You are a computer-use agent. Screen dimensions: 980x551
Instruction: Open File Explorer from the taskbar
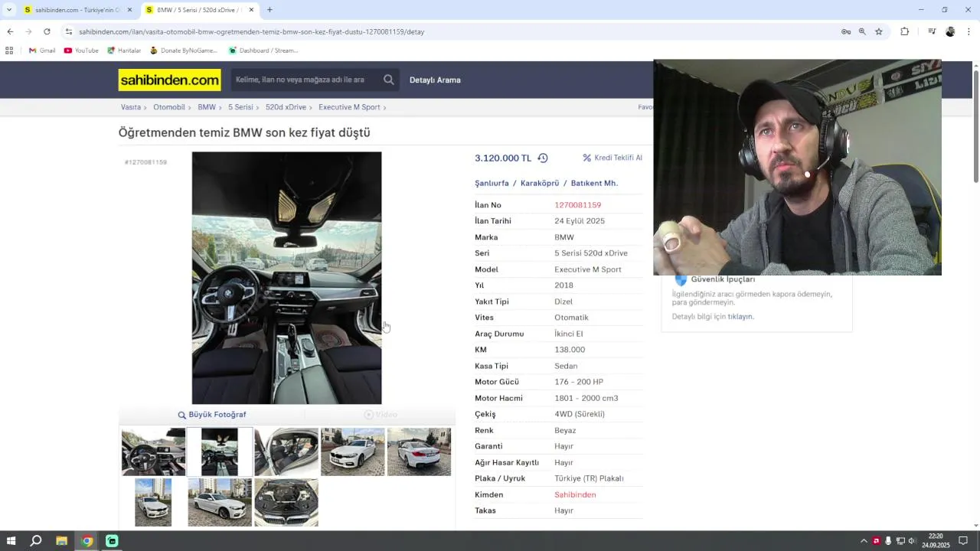tap(62, 541)
